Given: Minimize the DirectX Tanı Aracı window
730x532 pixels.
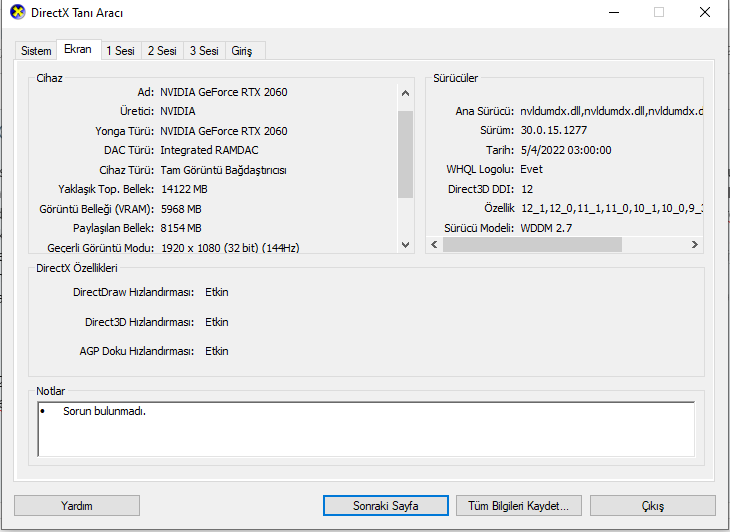Looking at the screenshot, I should (614, 12).
